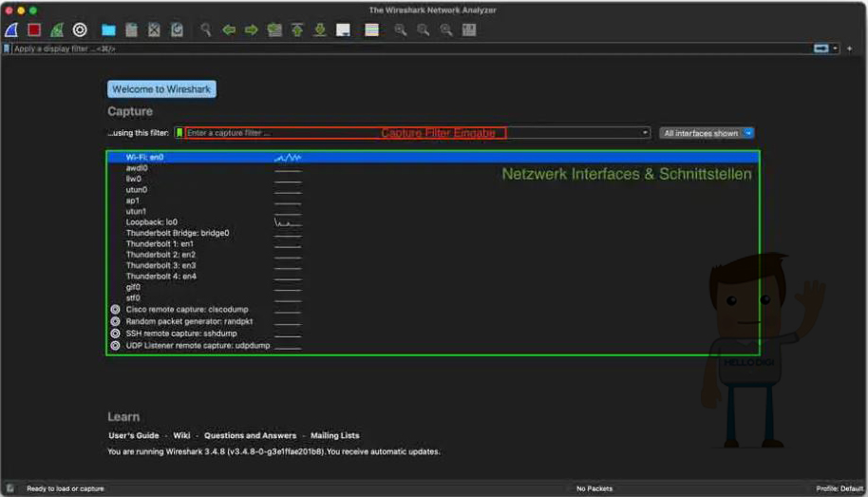The height and width of the screenshot is (497, 868).
Task: Open settings gear for SSH remote capture sshdump
Action: [115, 334]
